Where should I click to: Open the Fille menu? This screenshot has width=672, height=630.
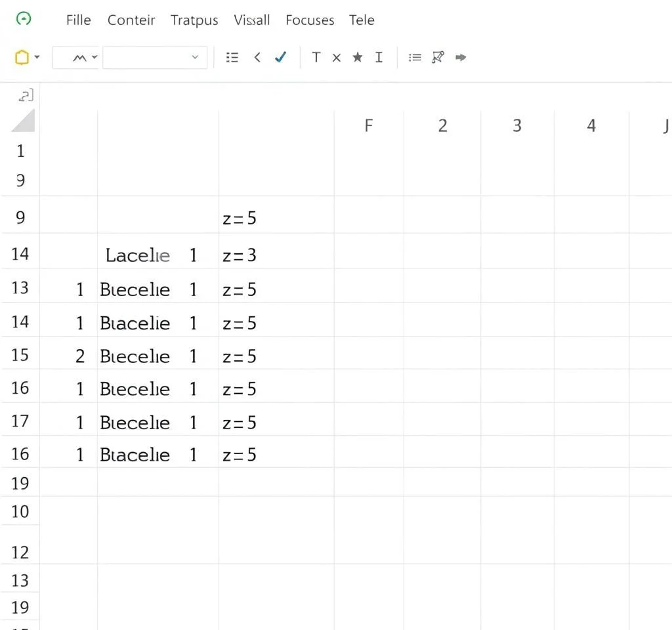coord(78,20)
